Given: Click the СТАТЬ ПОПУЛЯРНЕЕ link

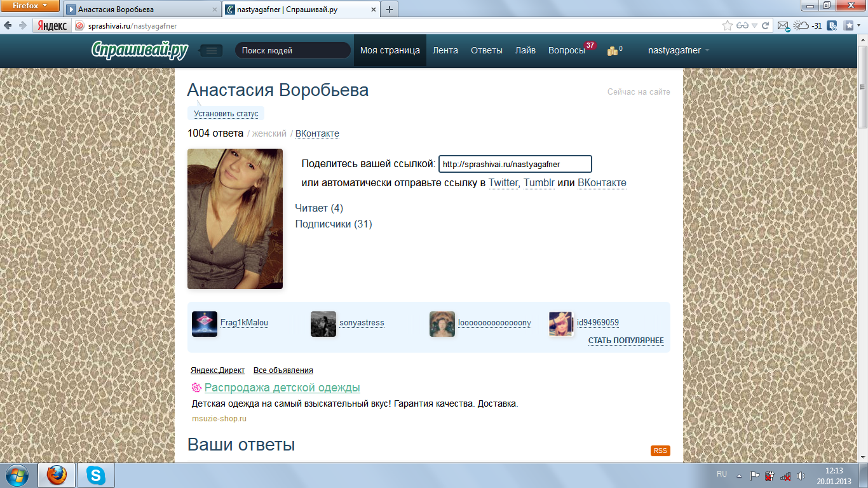Looking at the screenshot, I should 626,341.
